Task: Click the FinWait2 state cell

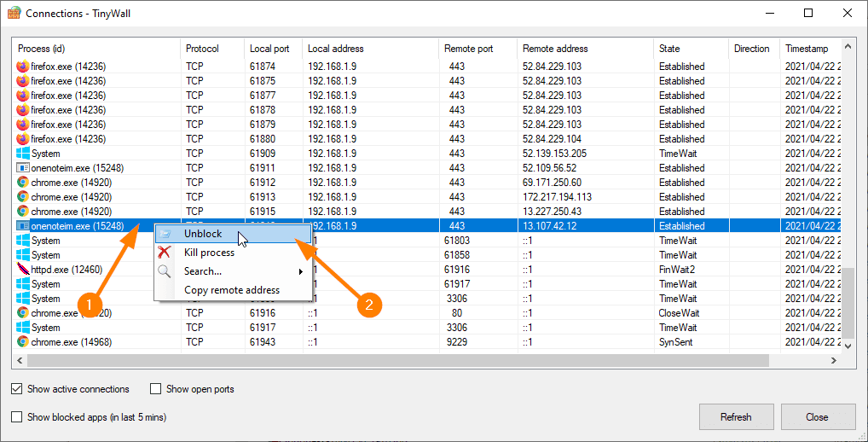Action: [x=676, y=270]
